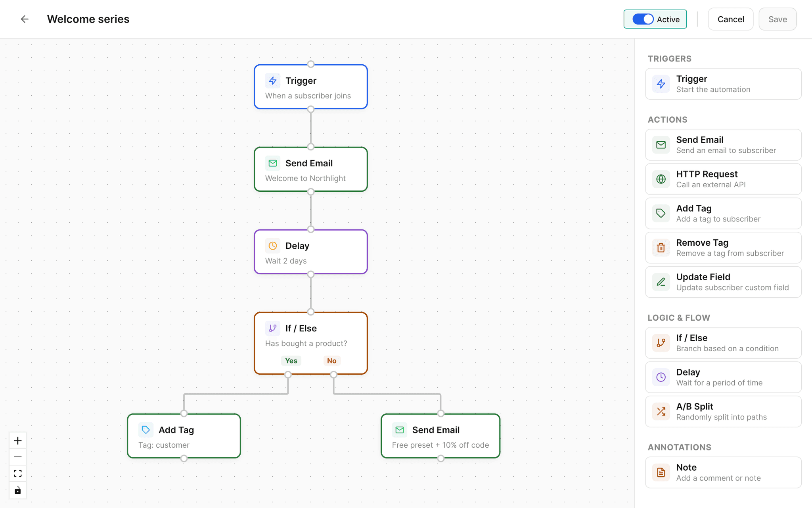Click the Save button
Viewport: 812px width, 508px height.
pyautogui.click(x=778, y=19)
